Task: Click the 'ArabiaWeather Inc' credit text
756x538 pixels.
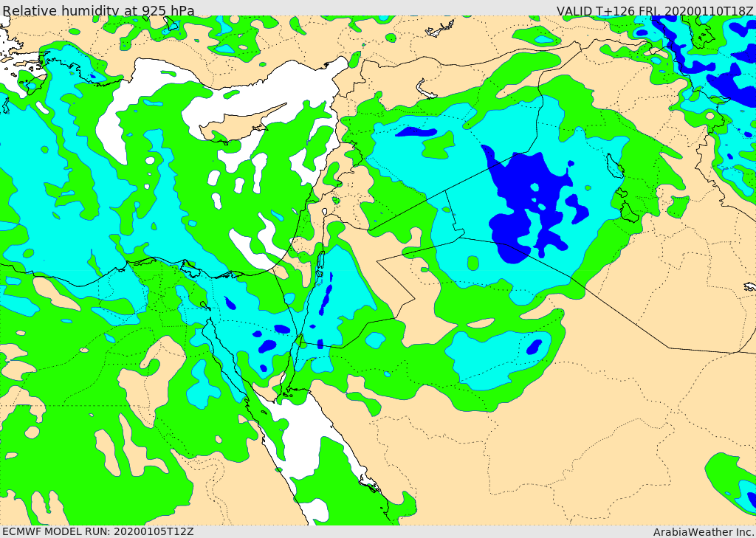Action: 704,532
